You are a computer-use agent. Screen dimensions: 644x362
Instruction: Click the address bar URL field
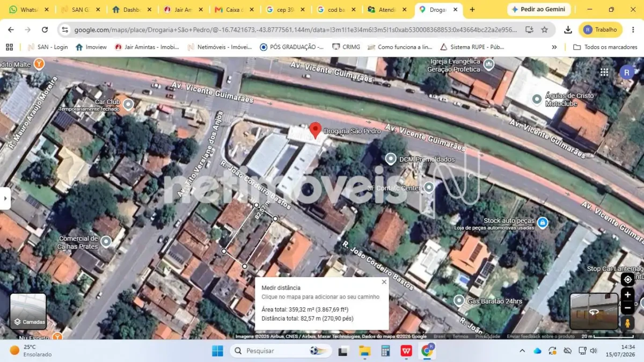(295, 30)
